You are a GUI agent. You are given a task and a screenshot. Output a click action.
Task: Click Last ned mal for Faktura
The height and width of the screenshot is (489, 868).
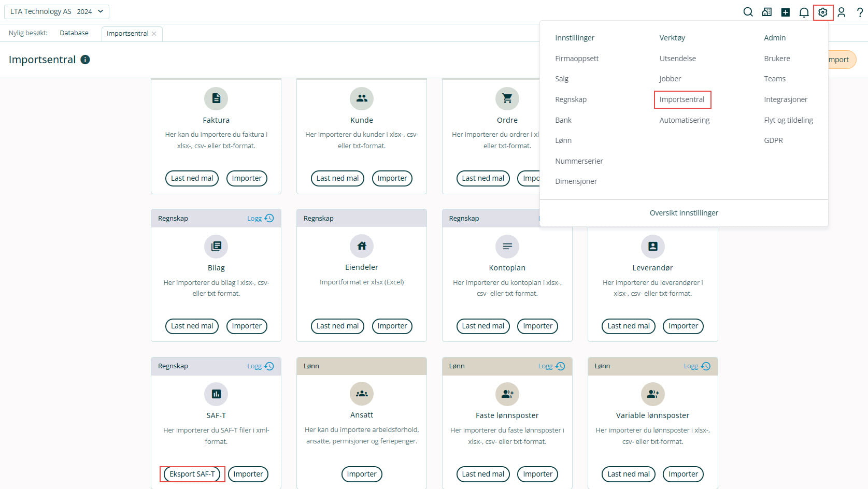click(x=192, y=178)
